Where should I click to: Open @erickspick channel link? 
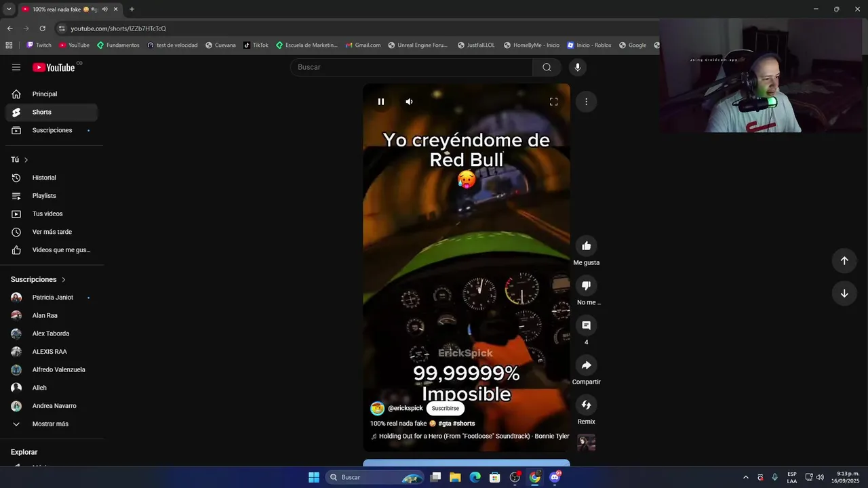tap(406, 408)
